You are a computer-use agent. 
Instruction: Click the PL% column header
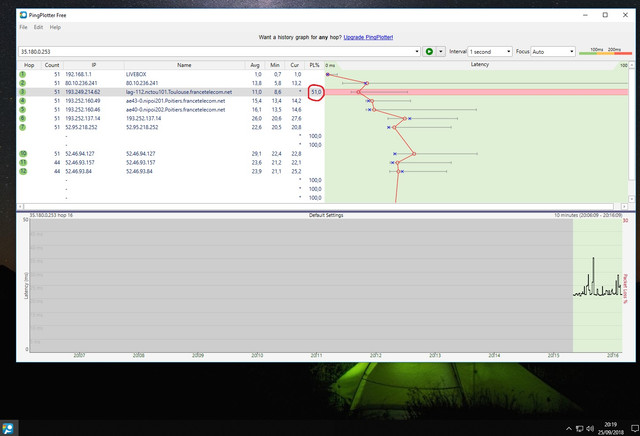coord(314,65)
